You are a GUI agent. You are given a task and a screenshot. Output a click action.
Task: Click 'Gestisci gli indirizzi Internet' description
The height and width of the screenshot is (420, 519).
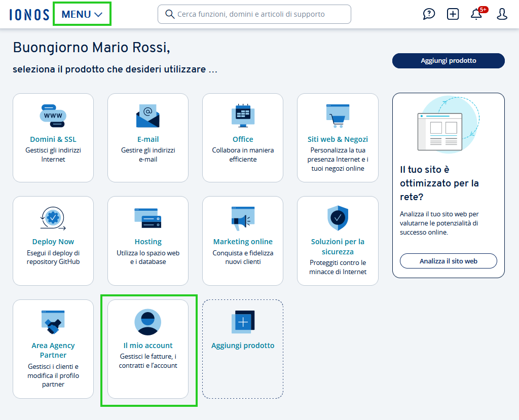pos(53,155)
